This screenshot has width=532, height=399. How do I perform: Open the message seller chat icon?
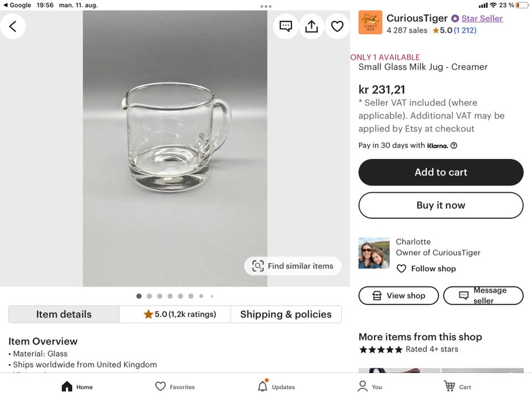286,26
